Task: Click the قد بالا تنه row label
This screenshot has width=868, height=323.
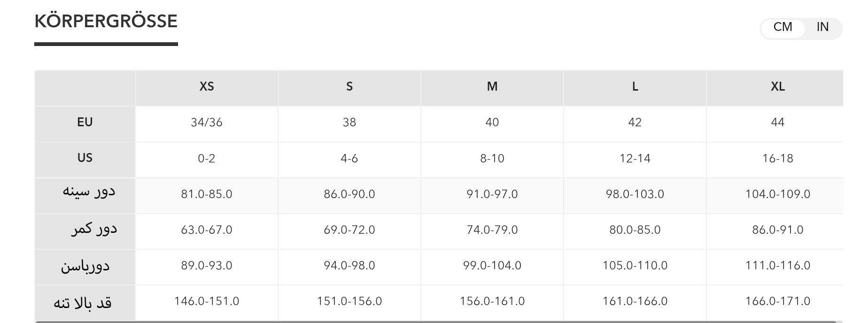Action: click(83, 302)
